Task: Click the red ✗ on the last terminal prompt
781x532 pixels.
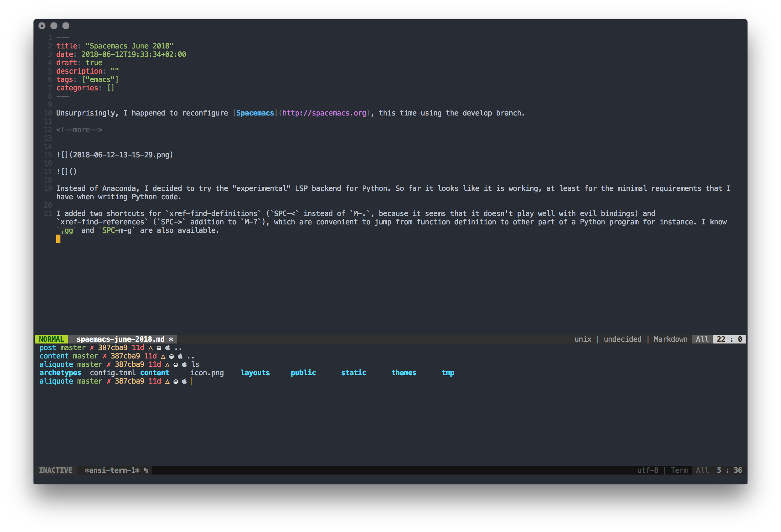Action: 109,381
